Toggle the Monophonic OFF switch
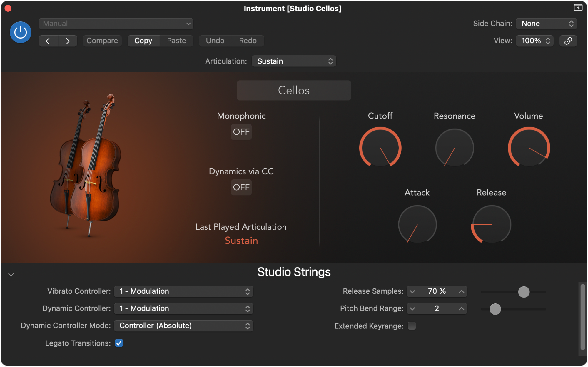The image size is (588, 367). (x=241, y=132)
